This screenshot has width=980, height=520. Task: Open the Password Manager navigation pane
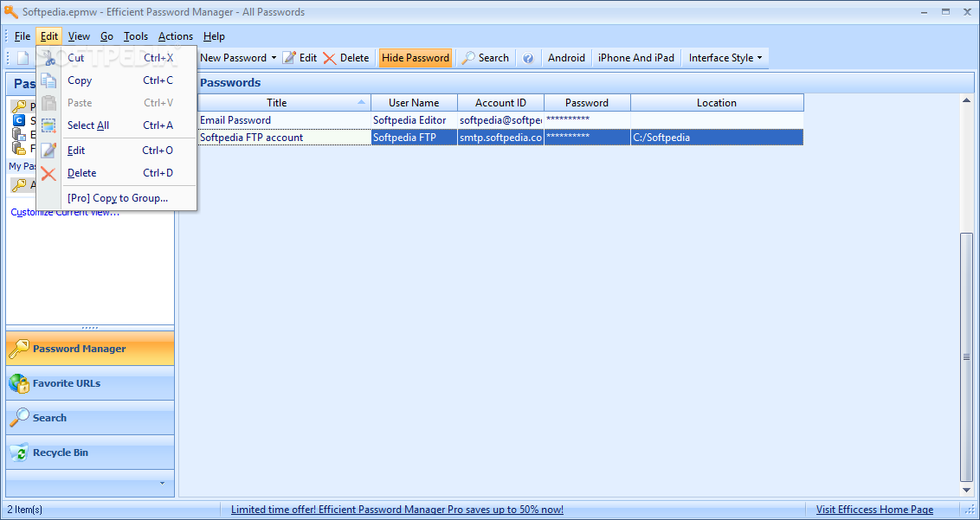[90, 349]
